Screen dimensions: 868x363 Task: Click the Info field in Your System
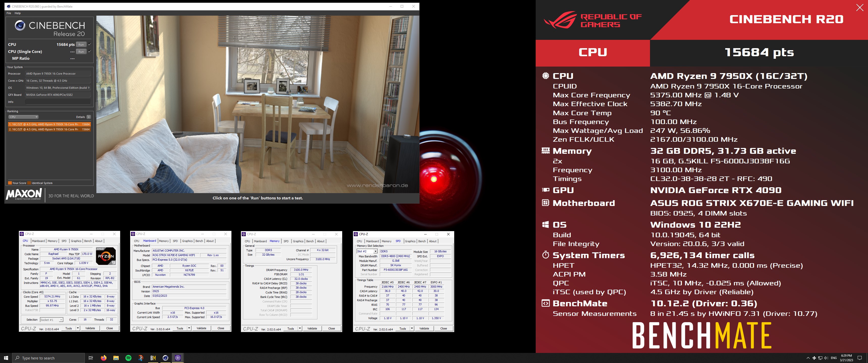pos(58,102)
